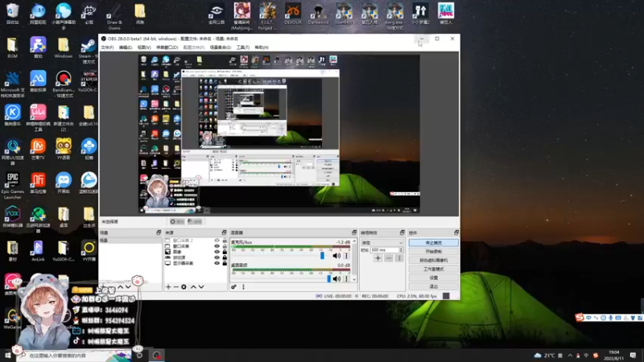Click Stop Streaming button in Controls
Viewport: 644px width, 362px height.
click(x=434, y=243)
